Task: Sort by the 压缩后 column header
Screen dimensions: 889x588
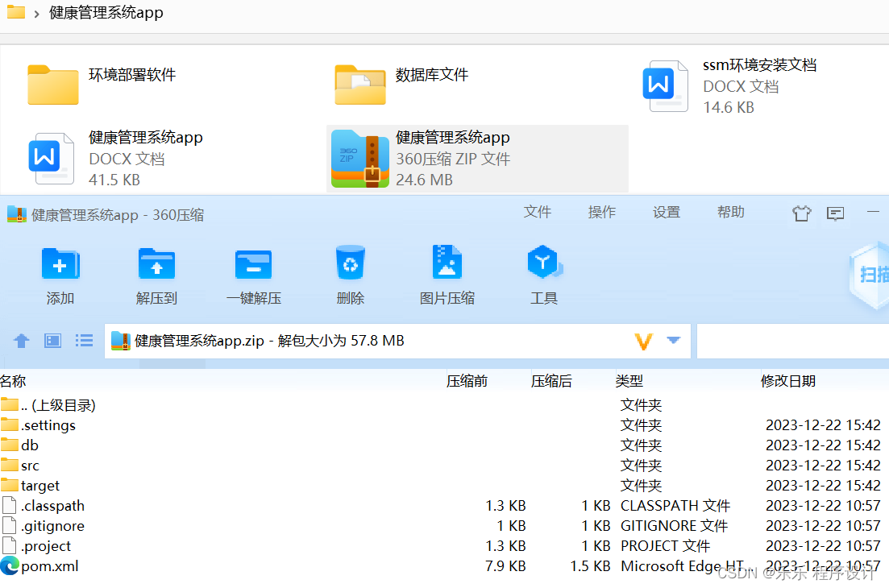Action: tap(551, 381)
